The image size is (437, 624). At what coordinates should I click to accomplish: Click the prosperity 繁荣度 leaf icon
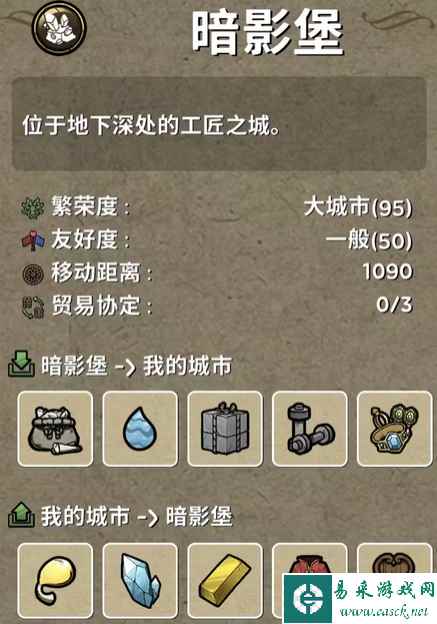point(33,207)
